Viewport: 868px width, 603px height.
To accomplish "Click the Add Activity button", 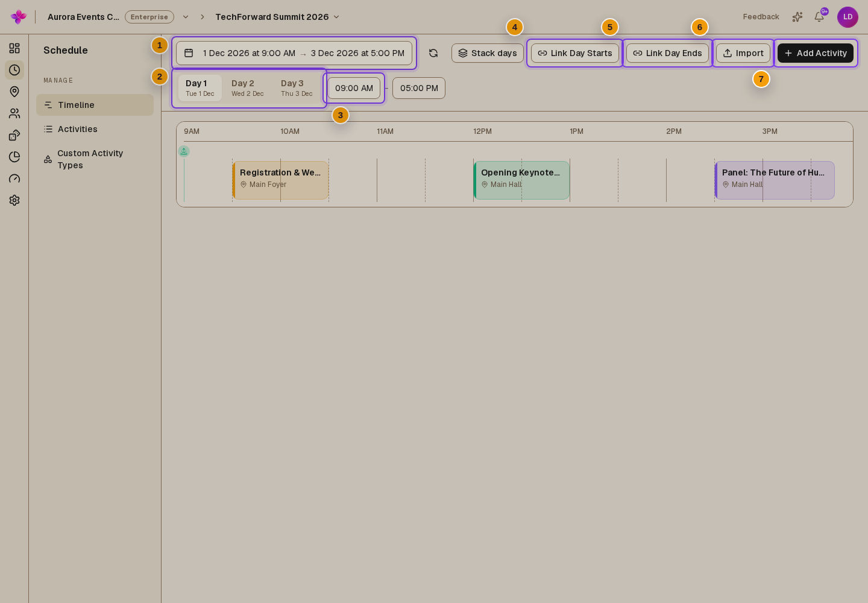I will pos(816,53).
